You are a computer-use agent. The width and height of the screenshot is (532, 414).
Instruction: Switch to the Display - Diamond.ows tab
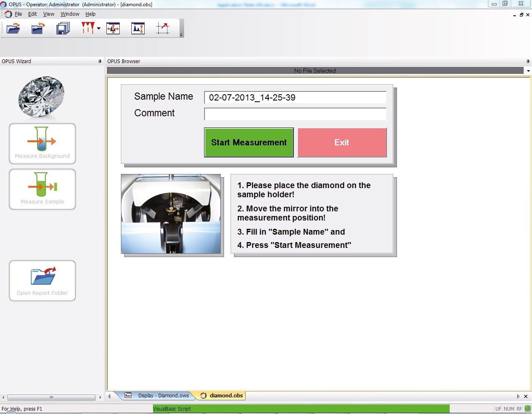click(158, 396)
